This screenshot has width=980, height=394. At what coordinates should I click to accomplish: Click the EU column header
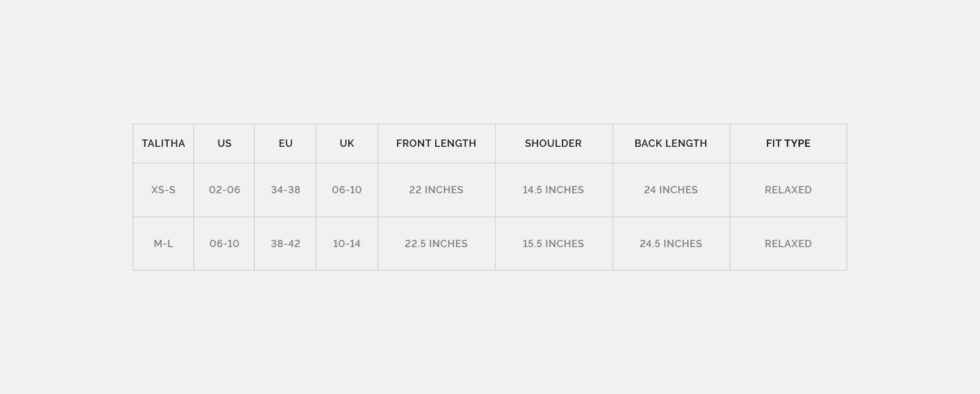coord(286,144)
